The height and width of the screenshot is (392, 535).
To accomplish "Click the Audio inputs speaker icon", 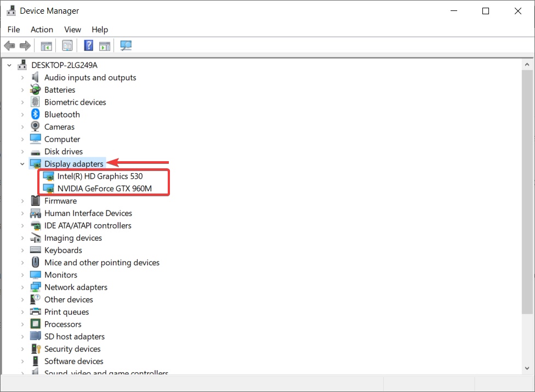I will 35,77.
